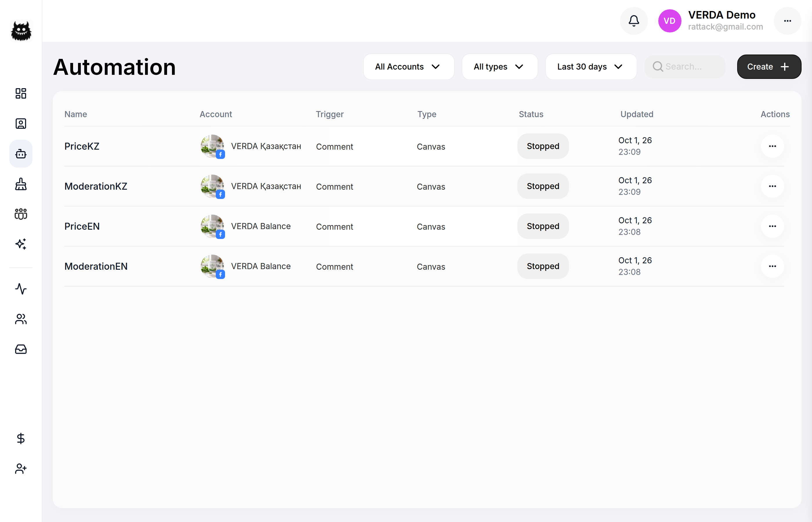This screenshot has height=522, width=812.
Task: Click the VD profile avatar
Action: point(670,21)
